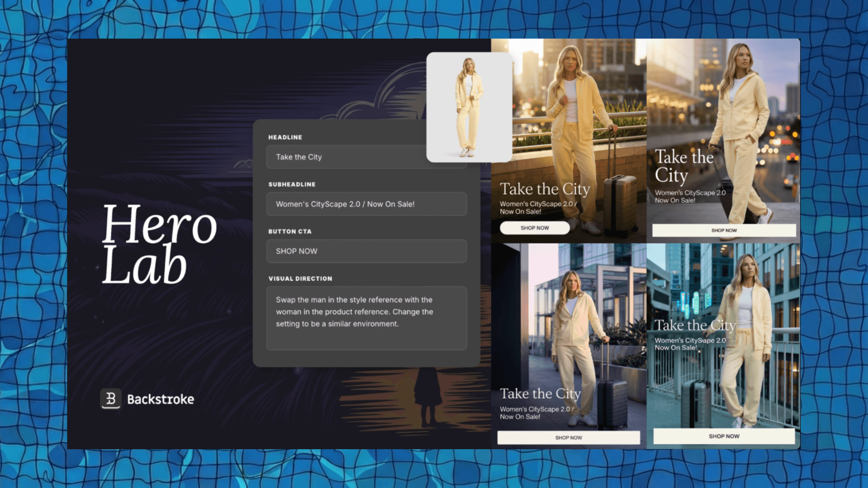
Task: Click the Subheadline field for Women's CityScape 2.0
Action: pyautogui.click(x=367, y=204)
